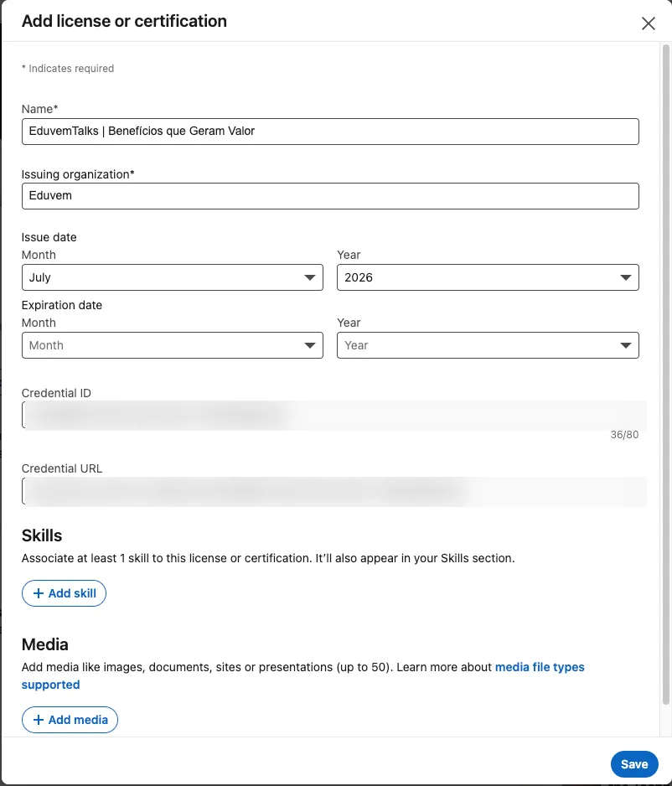The image size is (672, 786).
Task: Close the Add license or certification dialog
Action: [x=648, y=23]
